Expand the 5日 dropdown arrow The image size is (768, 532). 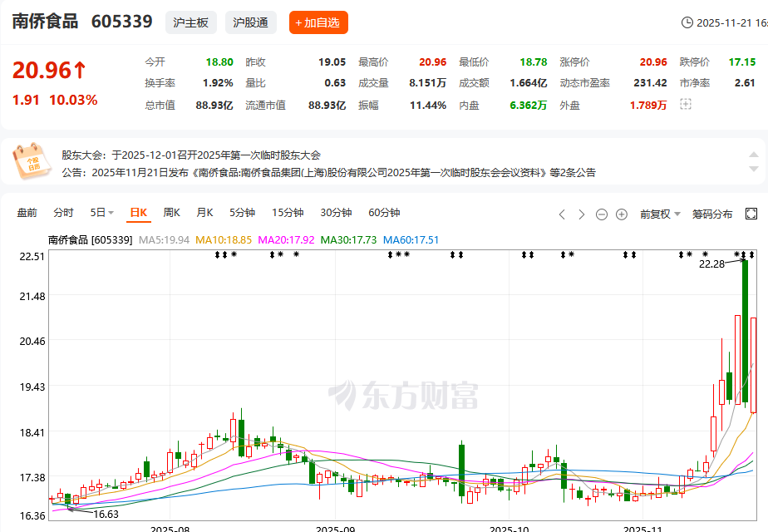111,213
